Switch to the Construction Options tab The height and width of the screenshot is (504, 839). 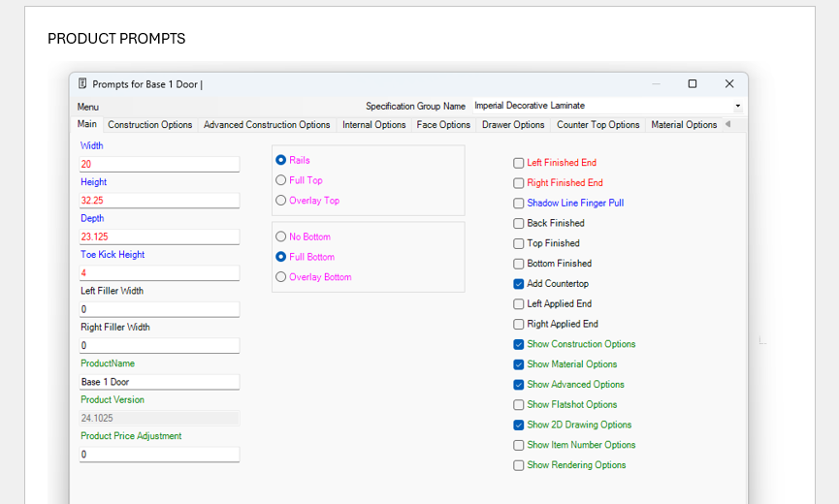pos(149,125)
